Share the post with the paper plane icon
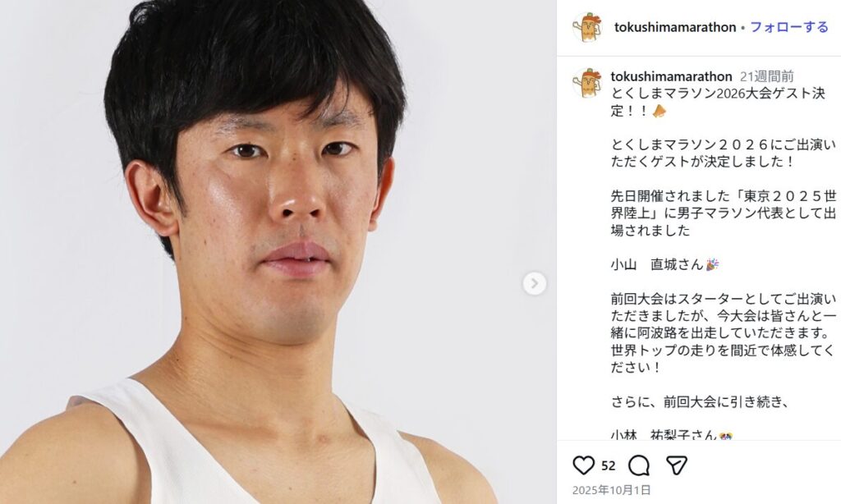The width and height of the screenshot is (841, 504). [x=677, y=465]
